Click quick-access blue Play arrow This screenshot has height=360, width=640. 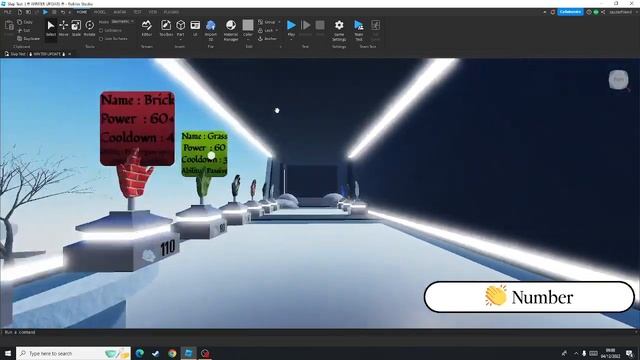[45, 12]
